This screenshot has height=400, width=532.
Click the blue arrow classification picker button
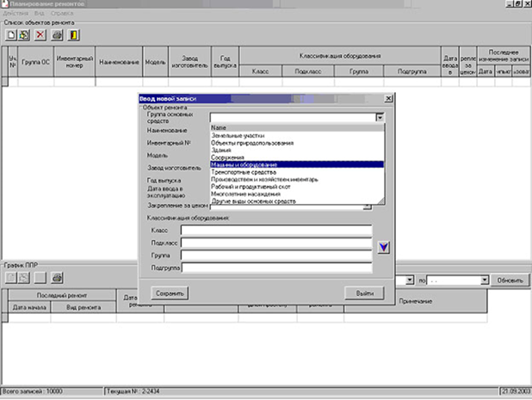point(384,247)
